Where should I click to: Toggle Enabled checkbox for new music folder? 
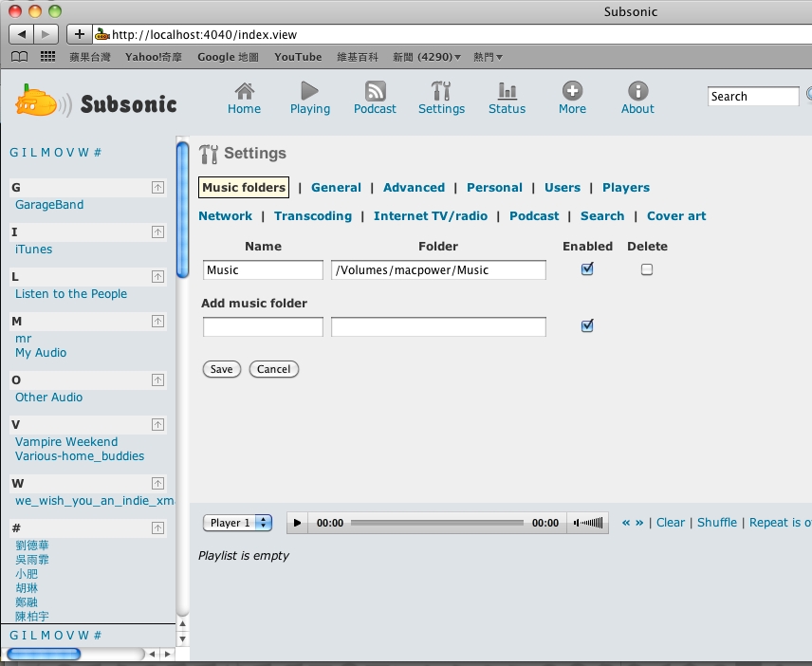(x=587, y=325)
